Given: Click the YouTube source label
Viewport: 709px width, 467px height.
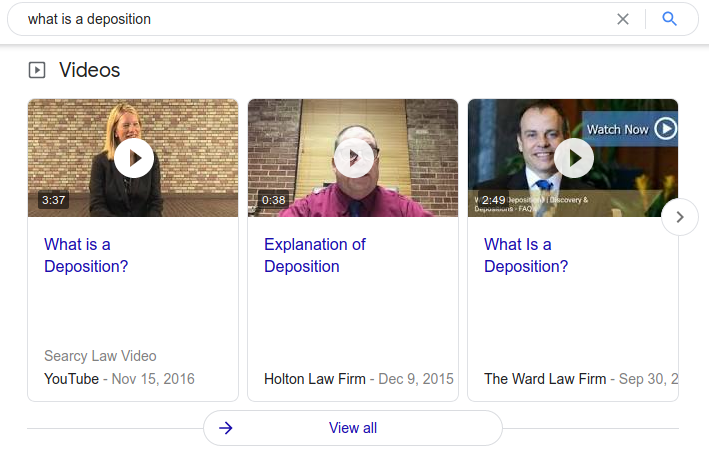Looking at the screenshot, I should coord(71,379).
